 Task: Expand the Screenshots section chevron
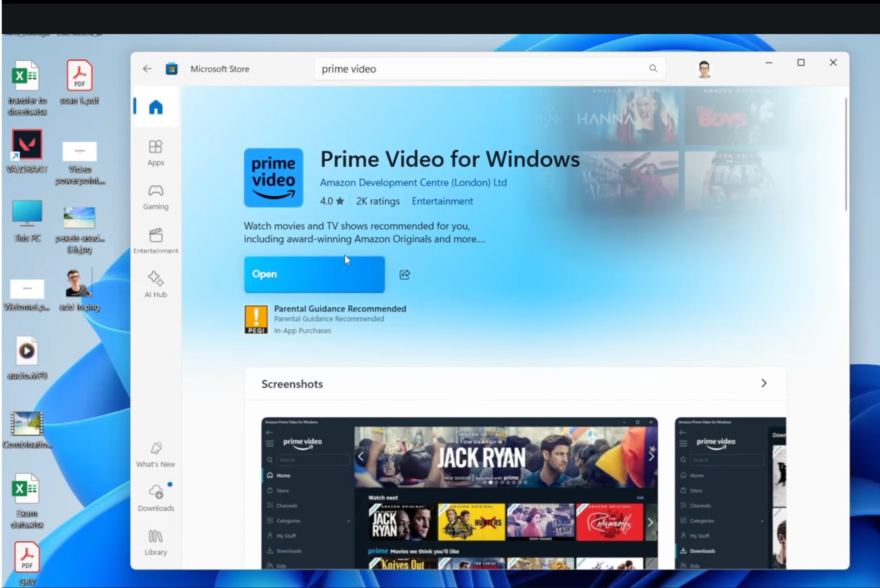tap(764, 383)
